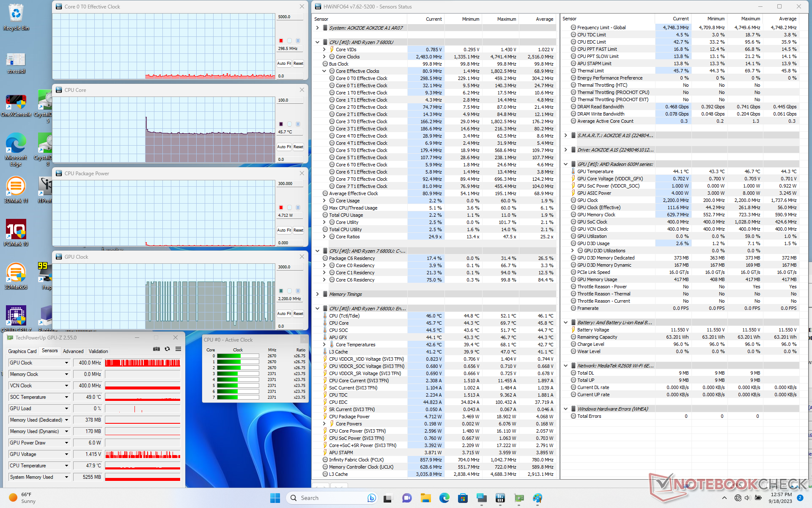812x508 pixels.
Task: Open the GPU-Z hamburger menu
Action: click(178, 349)
